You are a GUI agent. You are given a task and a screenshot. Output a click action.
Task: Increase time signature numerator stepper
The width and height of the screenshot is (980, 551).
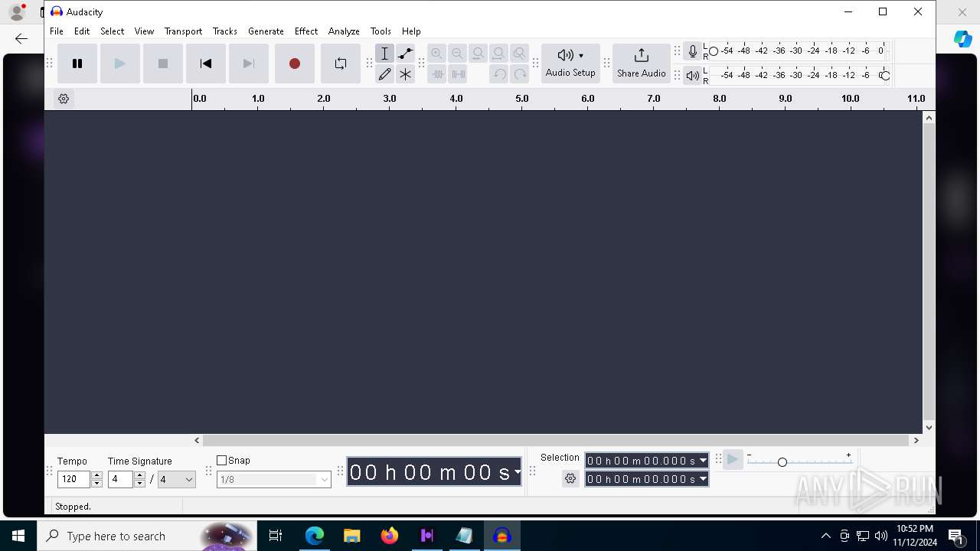pos(139,476)
